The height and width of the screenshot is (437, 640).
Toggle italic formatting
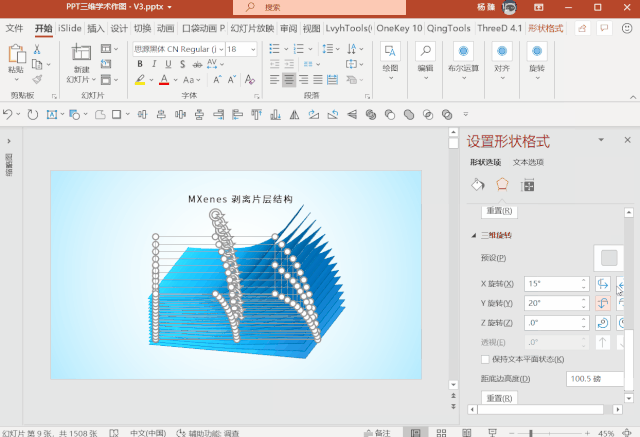(x=154, y=64)
